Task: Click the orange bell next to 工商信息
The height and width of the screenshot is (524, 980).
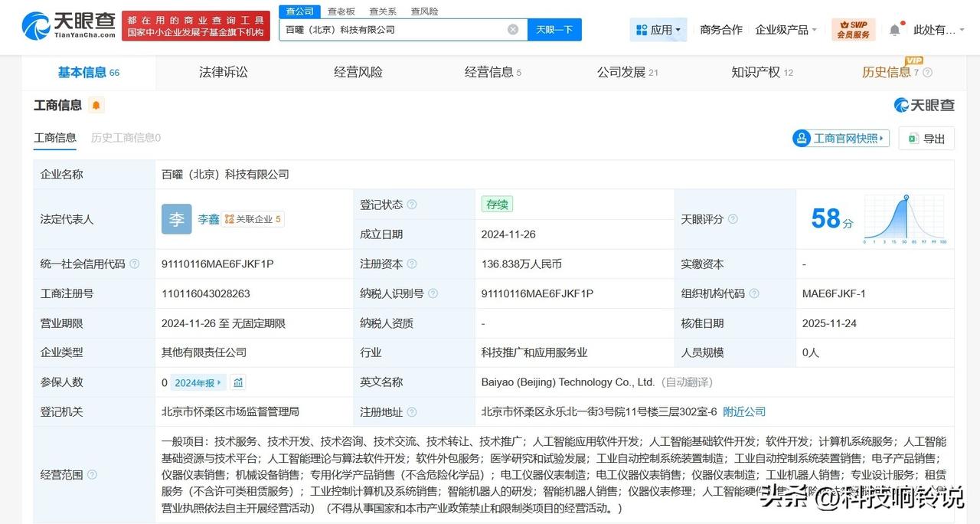Action: [95, 104]
